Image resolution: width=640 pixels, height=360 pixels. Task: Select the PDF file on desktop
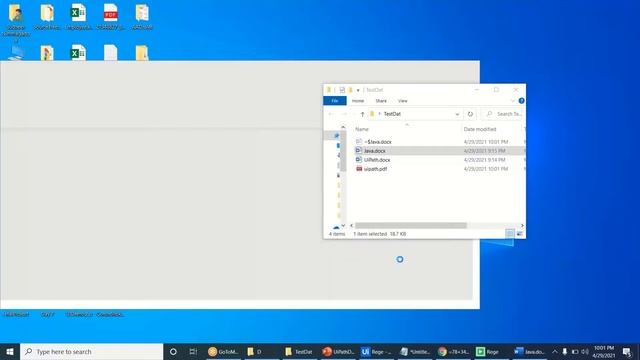point(110,17)
